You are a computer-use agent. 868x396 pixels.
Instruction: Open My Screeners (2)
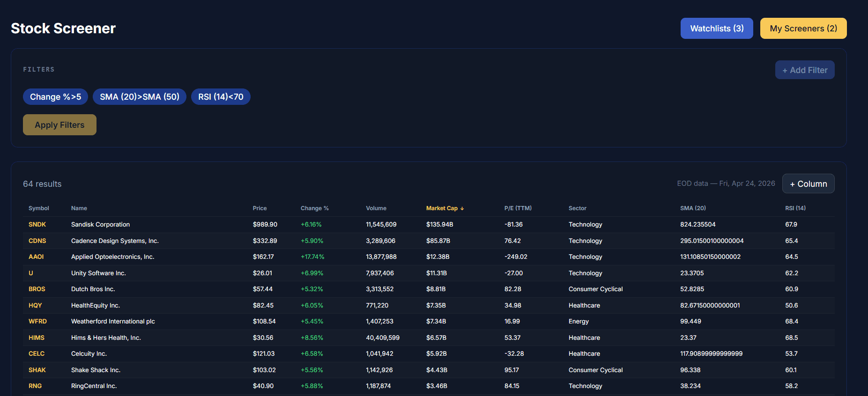[x=803, y=29]
